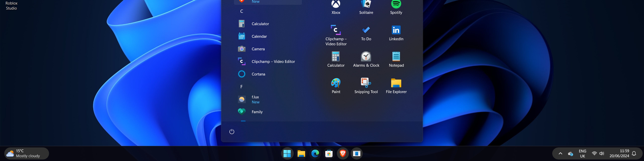Screen dimensions: 644x161
Task: Select the letter C group header
Action: pyautogui.click(x=242, y=11)
